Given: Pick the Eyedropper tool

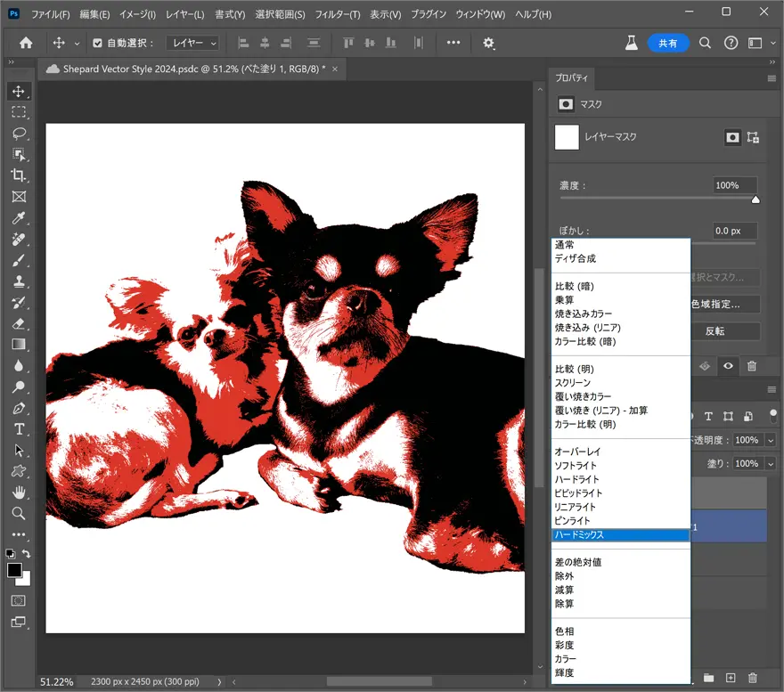Looking at the screenshot, I should coord(19,218).
